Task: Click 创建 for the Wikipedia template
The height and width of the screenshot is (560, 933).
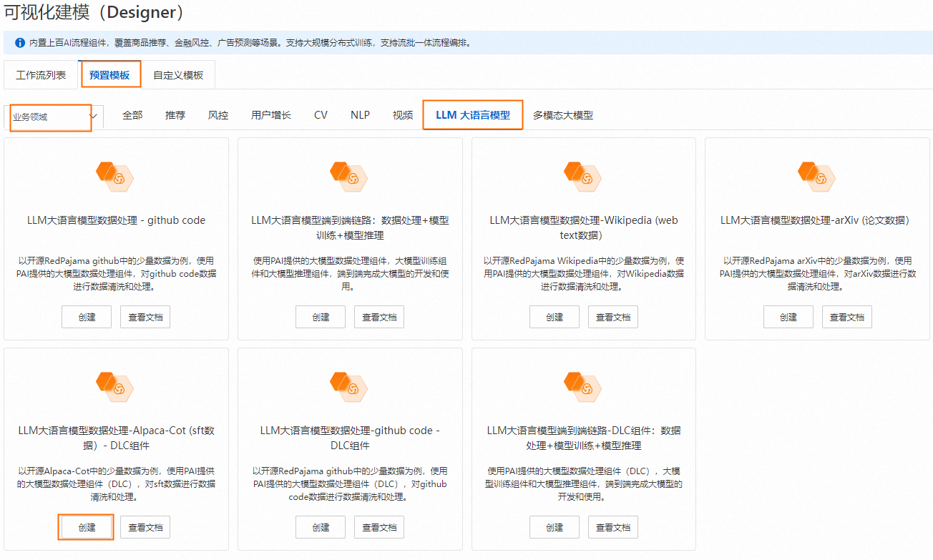Action: pos(555,317)
